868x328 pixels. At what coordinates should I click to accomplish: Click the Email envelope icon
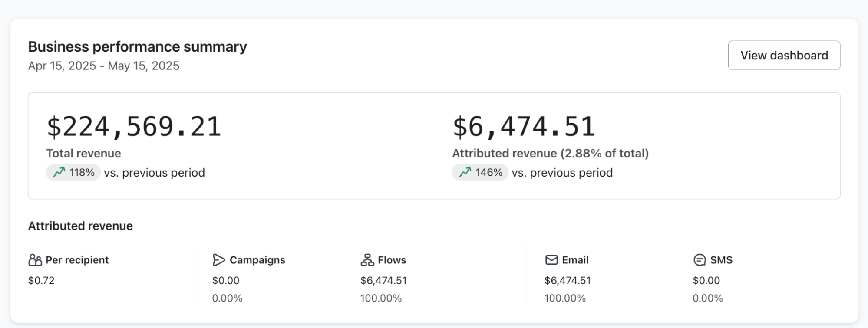[551, 260]
